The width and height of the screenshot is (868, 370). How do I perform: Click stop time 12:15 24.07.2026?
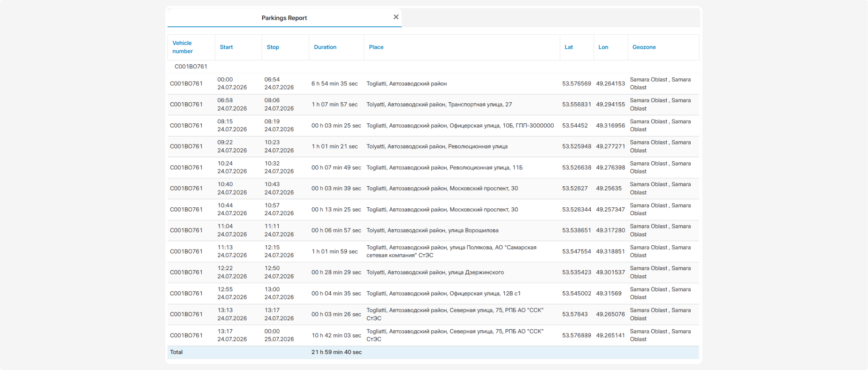pos(279,251)
